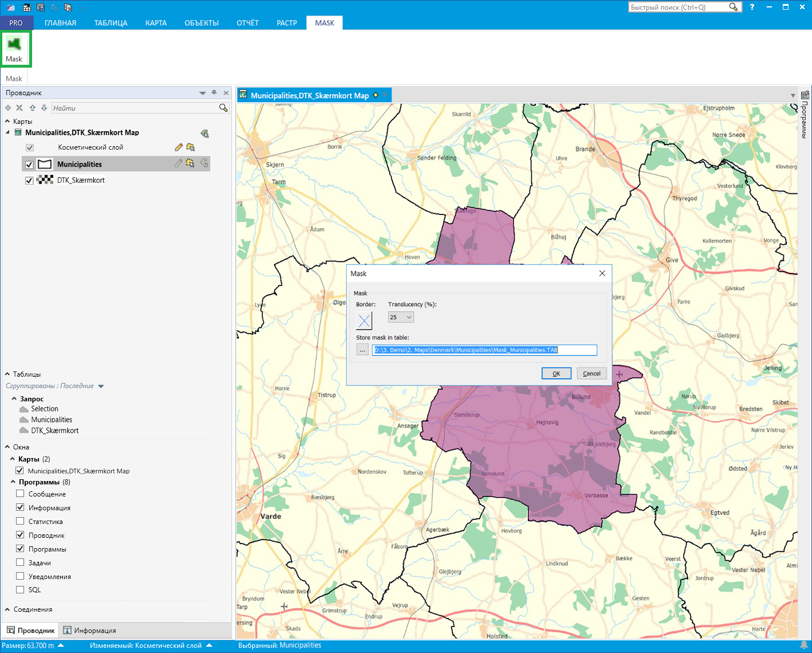Click the quick search magnifier icon in title bar
Image resolution: width=812 pixels, height=653 pixels.
pyautogui.click(x=733, y=7)
